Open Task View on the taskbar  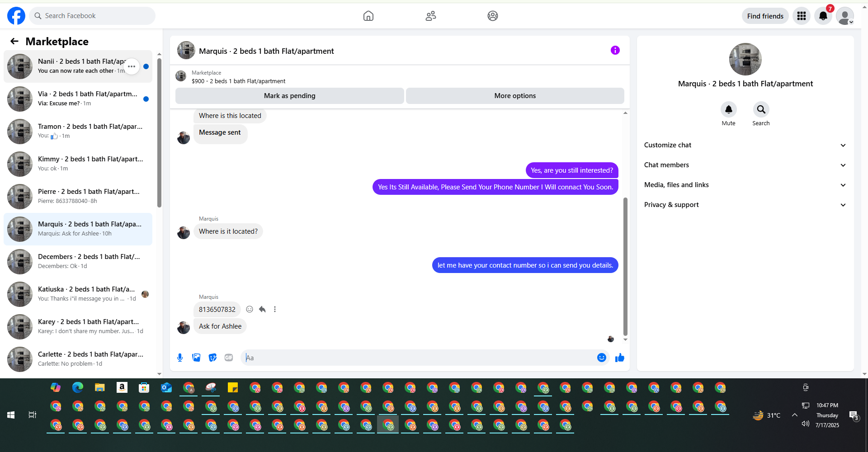(33, 415)
